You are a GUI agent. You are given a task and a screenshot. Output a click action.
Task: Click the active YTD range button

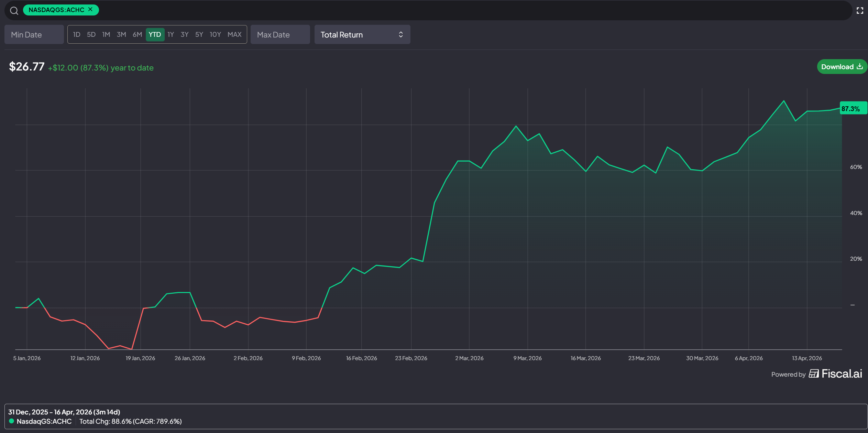pos(155,34)
